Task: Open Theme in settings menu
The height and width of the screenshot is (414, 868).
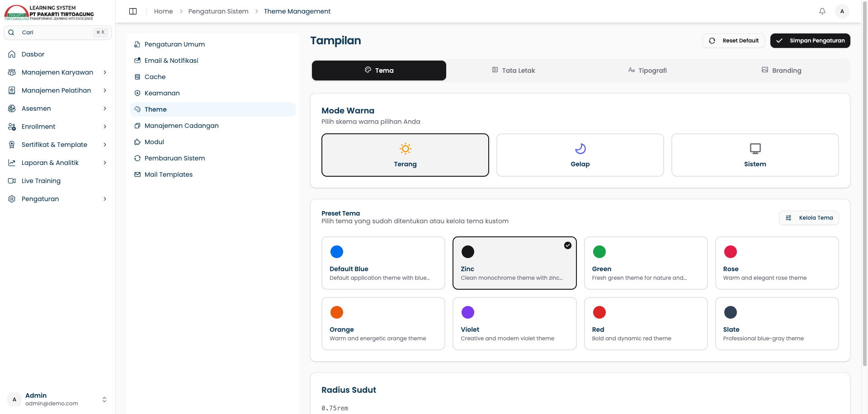Action: (212, 109)
